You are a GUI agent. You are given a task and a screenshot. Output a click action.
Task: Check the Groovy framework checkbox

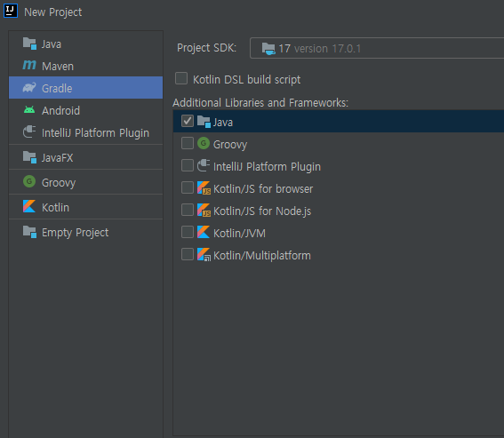pyautogui.click(x=188, y=143)
